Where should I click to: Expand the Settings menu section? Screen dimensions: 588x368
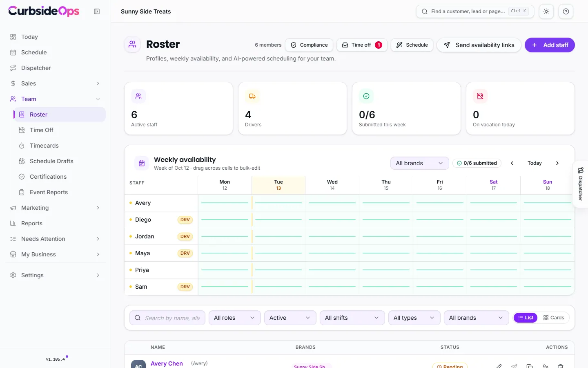click(55, 275)
